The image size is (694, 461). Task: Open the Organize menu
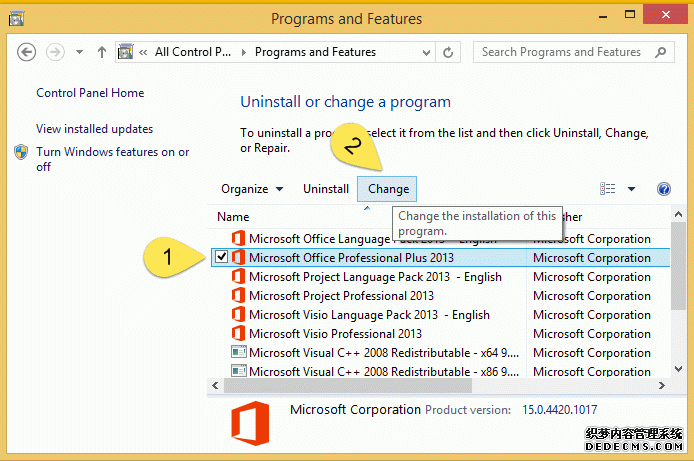tap(252, 189)
